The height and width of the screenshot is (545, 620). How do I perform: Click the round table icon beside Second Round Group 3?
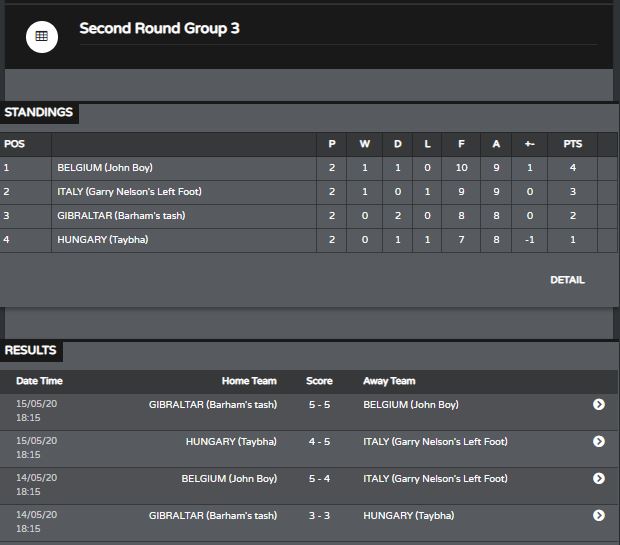[42, 37]
